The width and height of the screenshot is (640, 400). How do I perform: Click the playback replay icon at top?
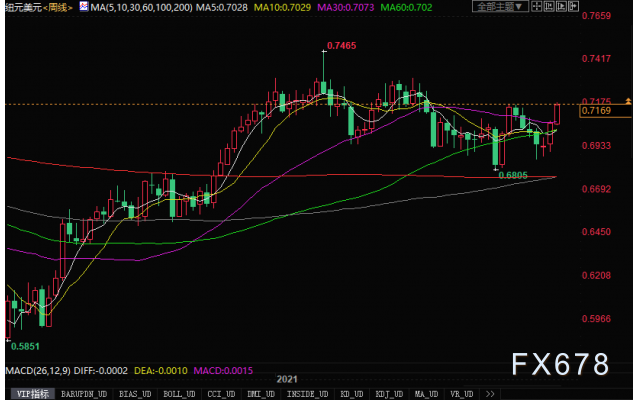pos(561,6)
